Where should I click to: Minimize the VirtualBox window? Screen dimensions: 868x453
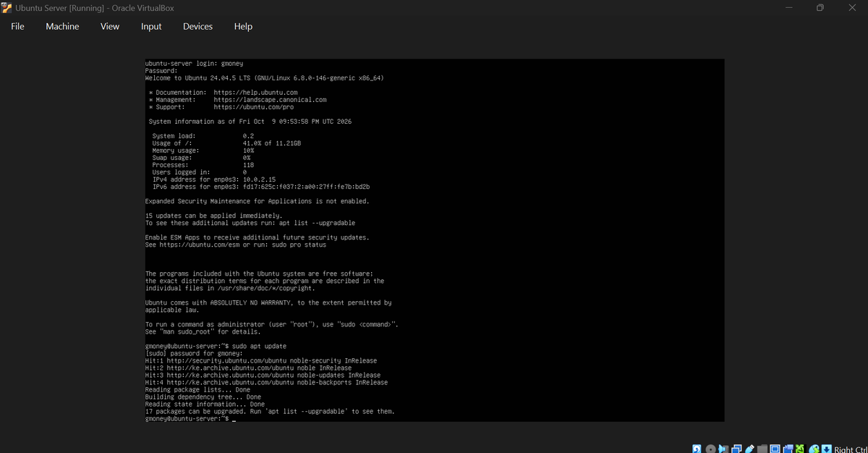click(x=788, y=7)
